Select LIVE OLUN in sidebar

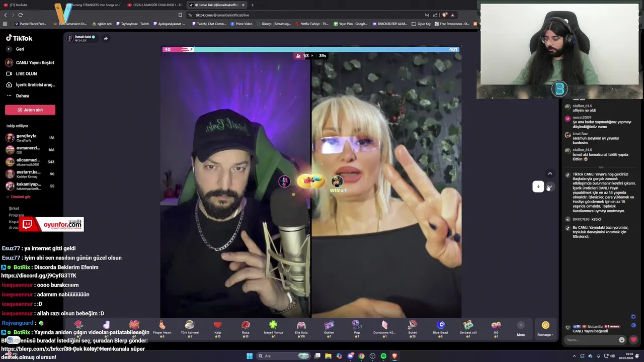point(21,74)
